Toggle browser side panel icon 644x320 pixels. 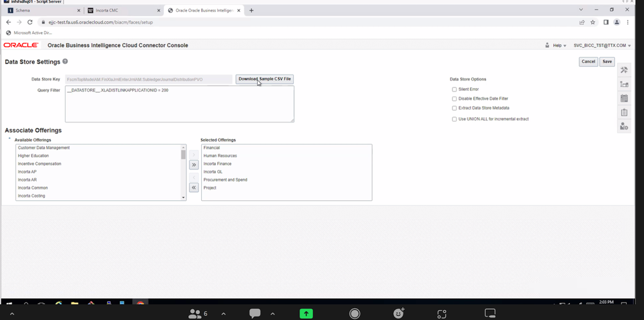coord(606,22)
